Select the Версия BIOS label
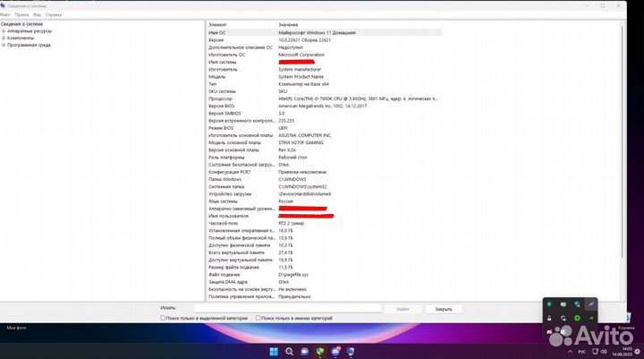The height and width of the screenshot is (359, 644). (x=222, y=107)
